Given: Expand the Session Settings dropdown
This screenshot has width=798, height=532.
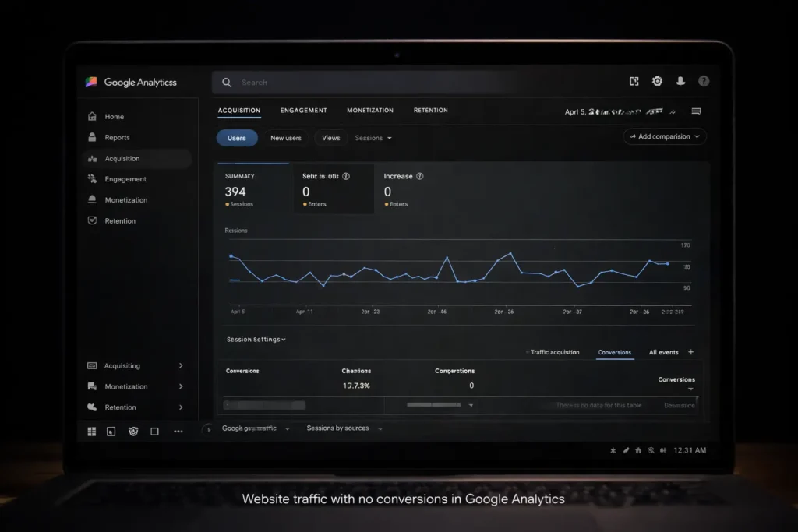Looking at the screenshot, I should [256, 340].
